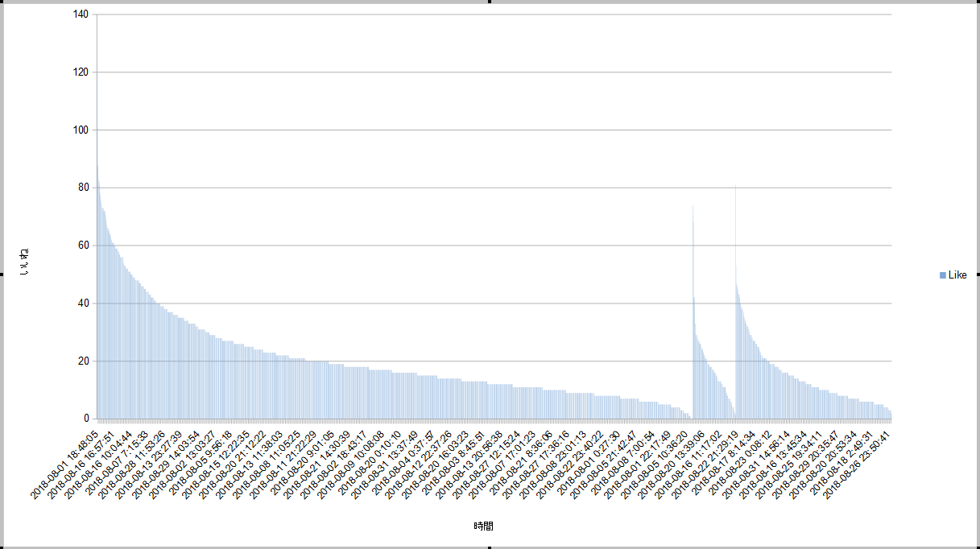Click the bottom-right corner resize handle

pyautogui.click(x=978, y=547)
